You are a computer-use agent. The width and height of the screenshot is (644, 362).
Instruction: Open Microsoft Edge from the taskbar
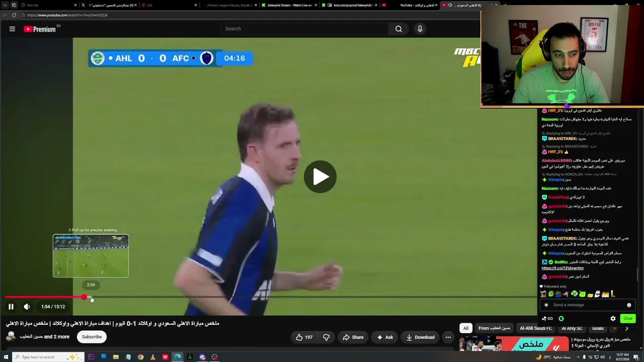(x=178, y=357)
